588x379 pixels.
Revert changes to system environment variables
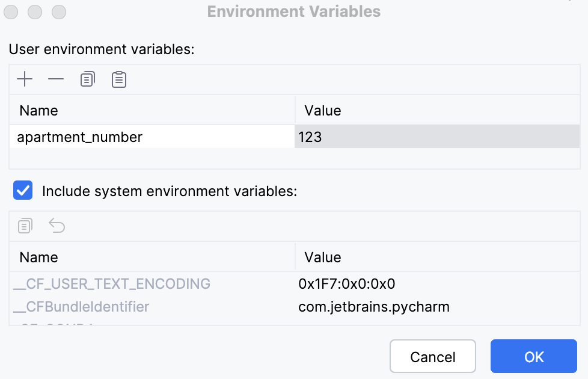point(56,226)
